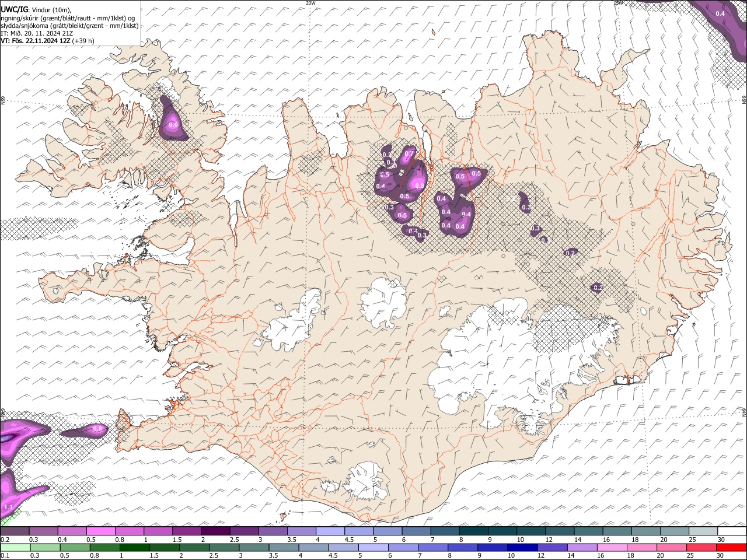The height and width of the screenshot is (560, 747).
Task: Select lower scale swatch between 4.5 and 5
Action: (344, 547)
